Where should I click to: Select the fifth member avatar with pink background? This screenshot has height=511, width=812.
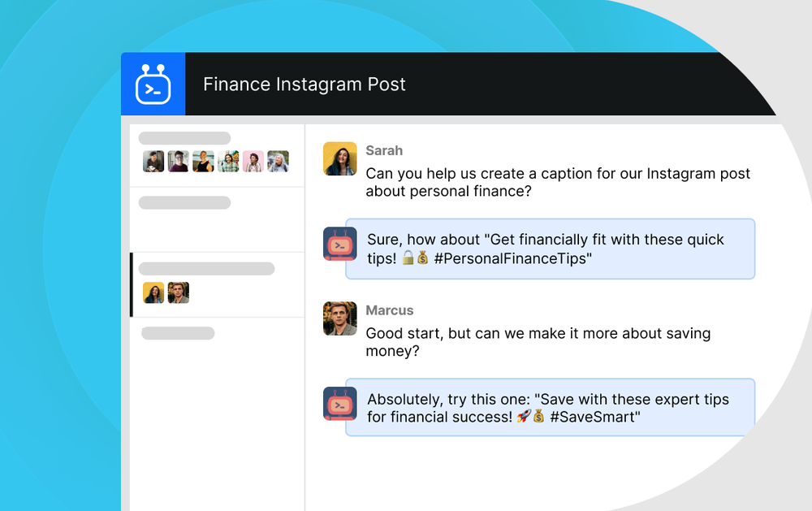253,161
